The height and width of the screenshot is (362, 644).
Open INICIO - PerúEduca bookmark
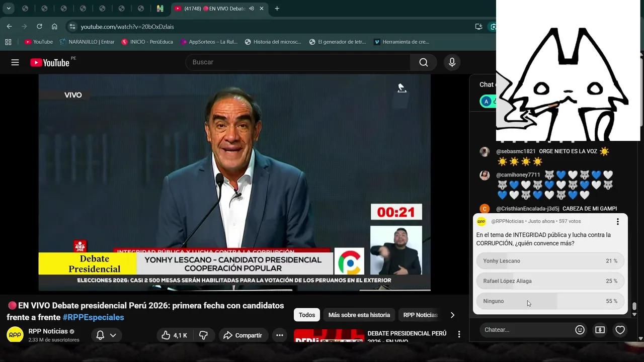[x=147, y=42]
